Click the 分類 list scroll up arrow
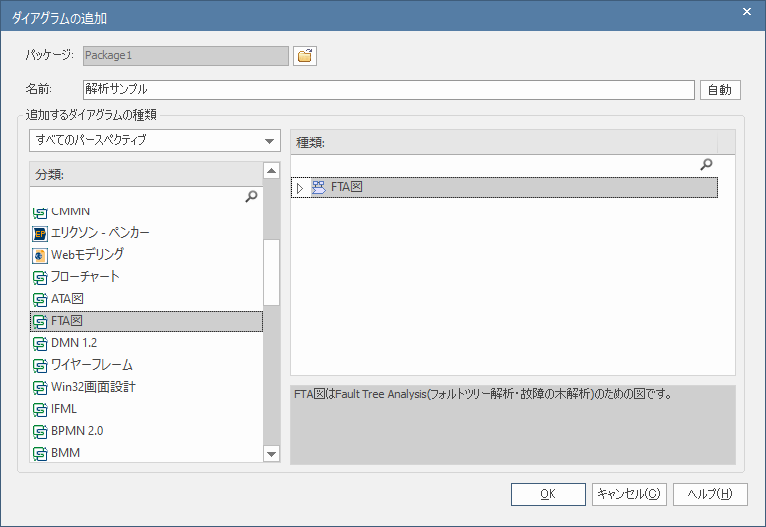This screenshot has height=527, width=766. tap(271, 170)
